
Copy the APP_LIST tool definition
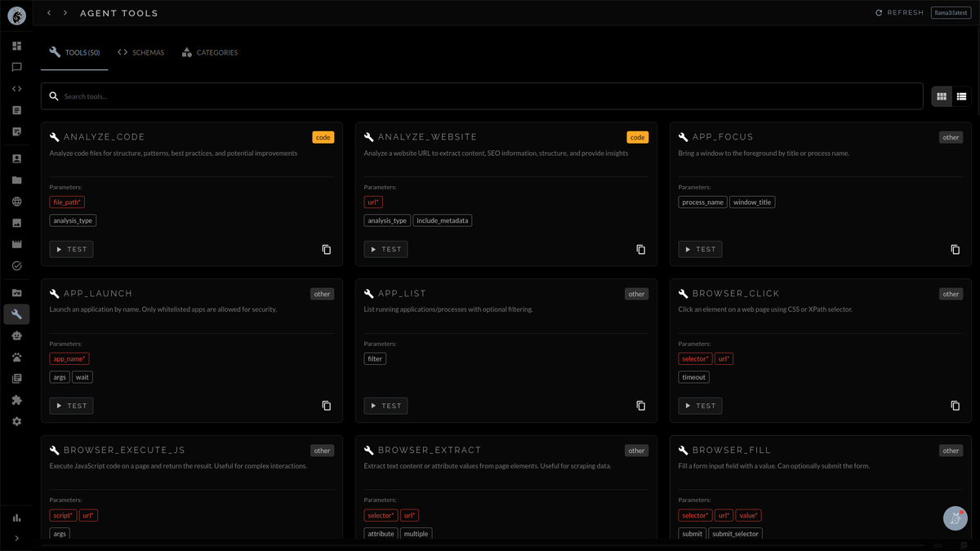pyautogui.click(x=641, y=406)
